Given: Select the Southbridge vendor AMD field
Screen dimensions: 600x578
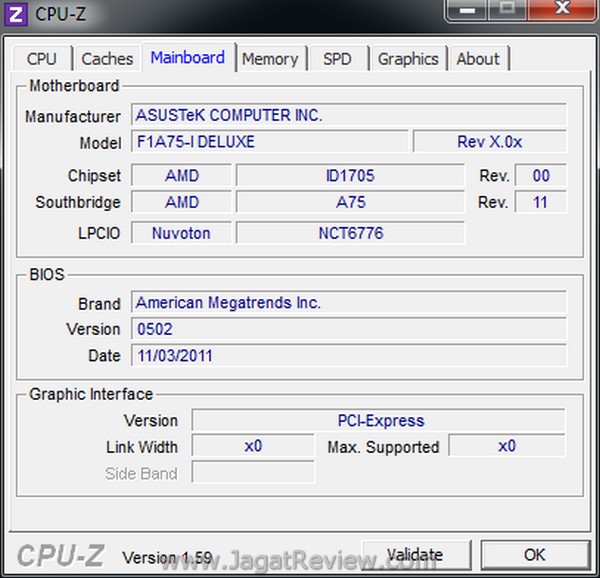Looking at the screenshot, I should [181, 202].
